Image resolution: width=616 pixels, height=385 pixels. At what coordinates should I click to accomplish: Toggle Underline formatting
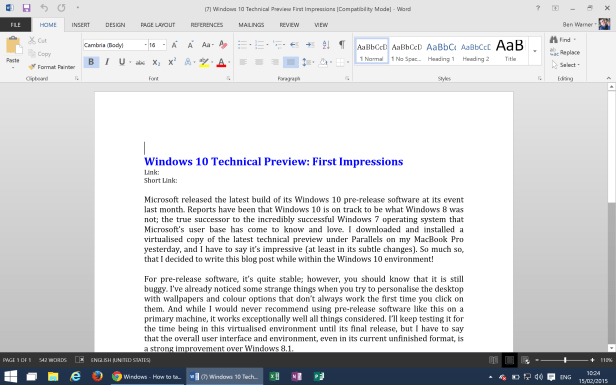[122, 62]
